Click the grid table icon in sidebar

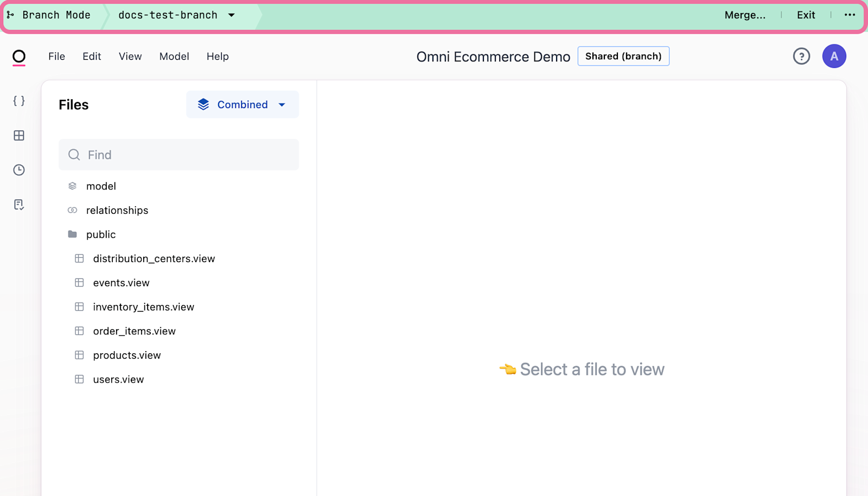[x=19, y=136]
